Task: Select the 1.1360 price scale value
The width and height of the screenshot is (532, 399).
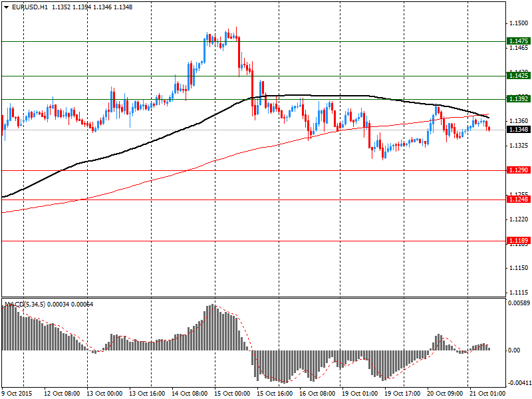Action: (x=519, y=121)
